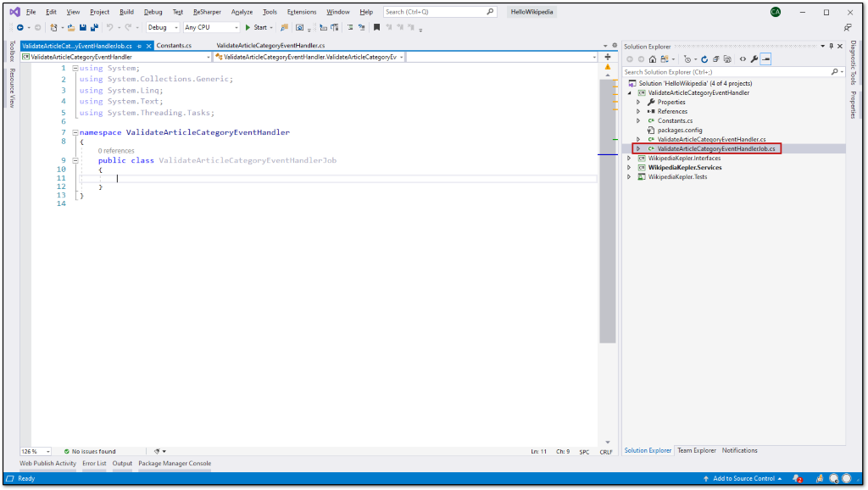The height and width of the screenshot is (490, 868).
Task: Click the Save All toolbar icon
Action: pyautogui.click(x=94, y=27)
